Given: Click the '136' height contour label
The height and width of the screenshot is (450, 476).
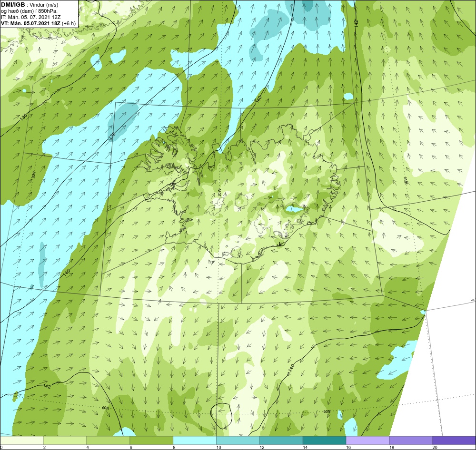Looking at the screenshot, I should point(24,117).
